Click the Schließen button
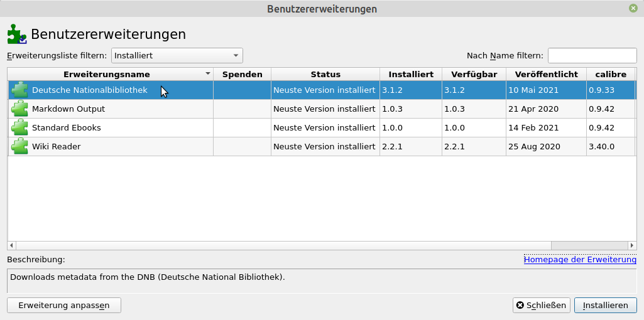 click(x=542, y=306)
